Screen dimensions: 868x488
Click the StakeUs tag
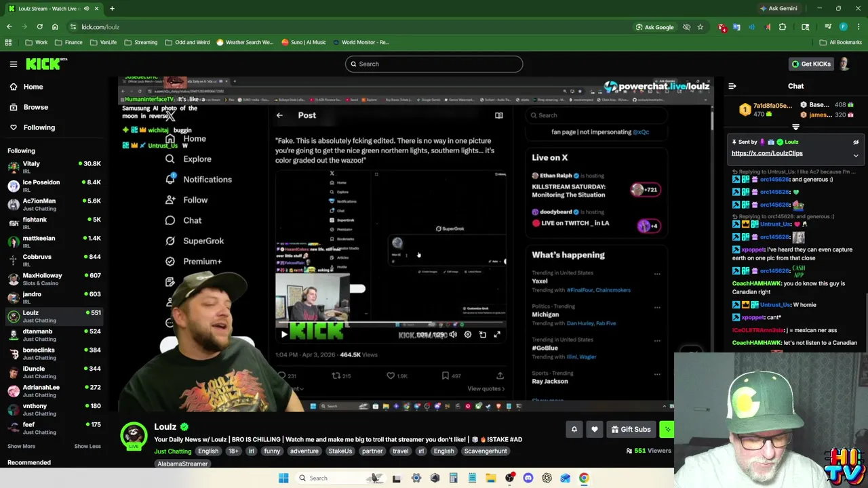340,451
